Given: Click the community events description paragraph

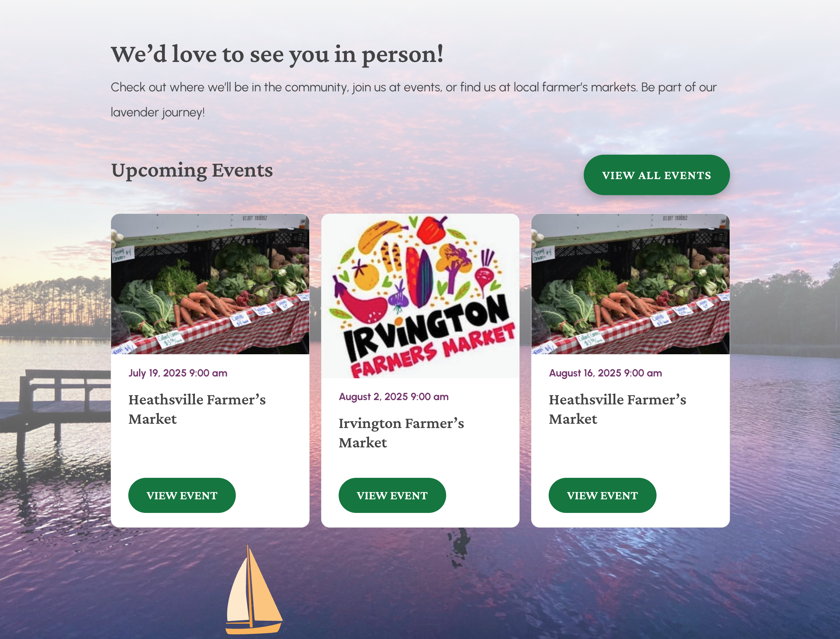Looking at the screenshot, I should [414, 100].
